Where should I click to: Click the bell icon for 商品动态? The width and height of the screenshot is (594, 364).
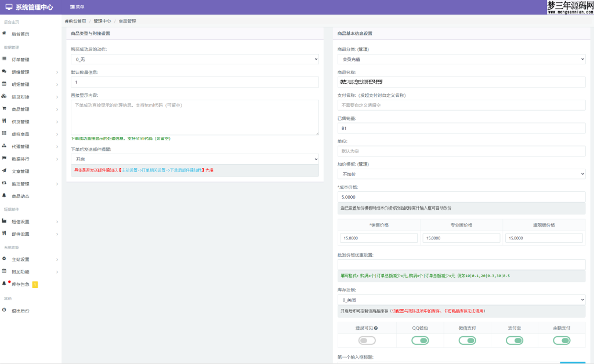(4, 196)
